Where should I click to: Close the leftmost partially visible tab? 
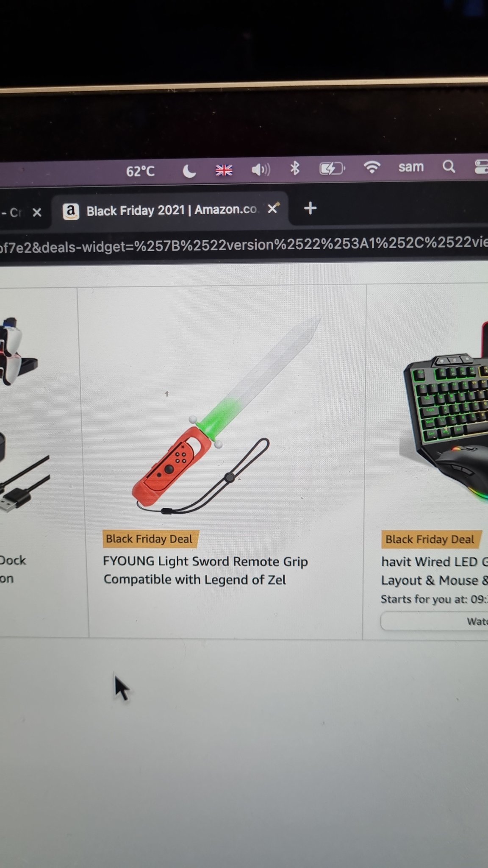point(37,212)
